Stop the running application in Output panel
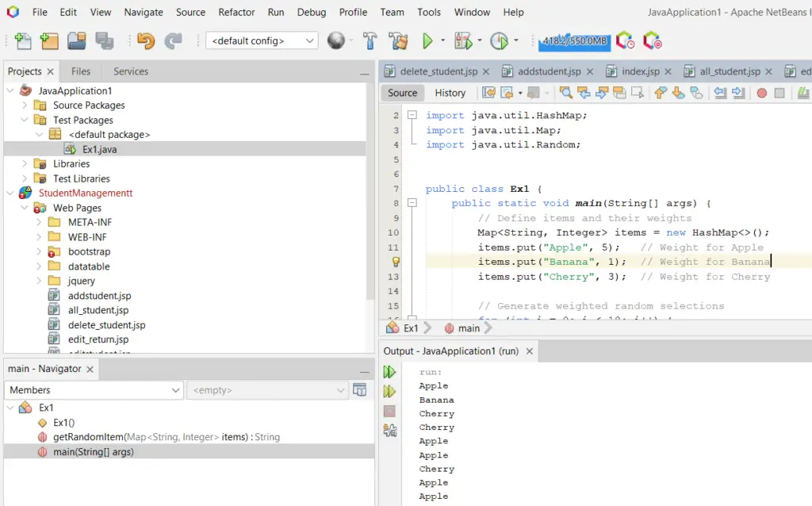 (x=389, y=411)
